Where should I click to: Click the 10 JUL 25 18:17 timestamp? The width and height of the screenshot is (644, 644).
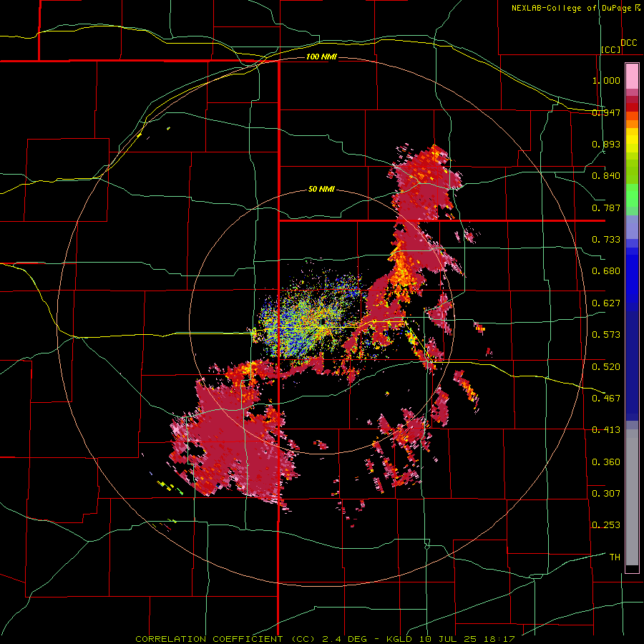pyautogui.click(x=467, y=639)
